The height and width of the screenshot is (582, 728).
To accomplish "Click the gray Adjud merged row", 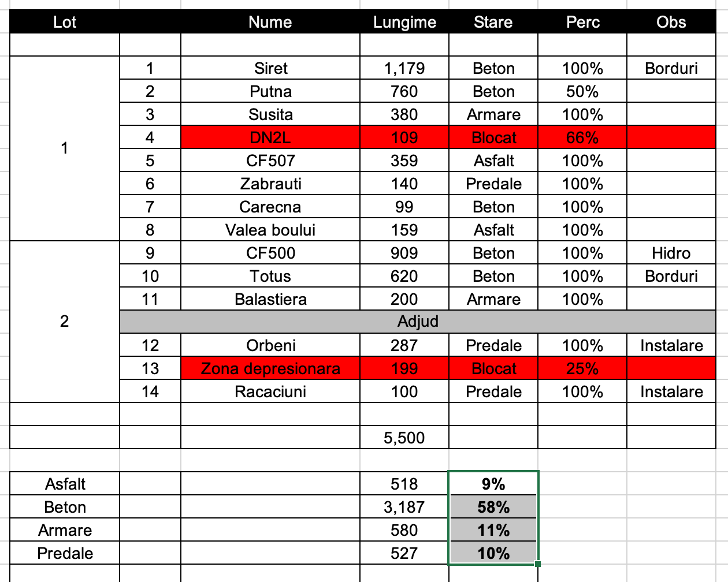I will tap(417, 322).
